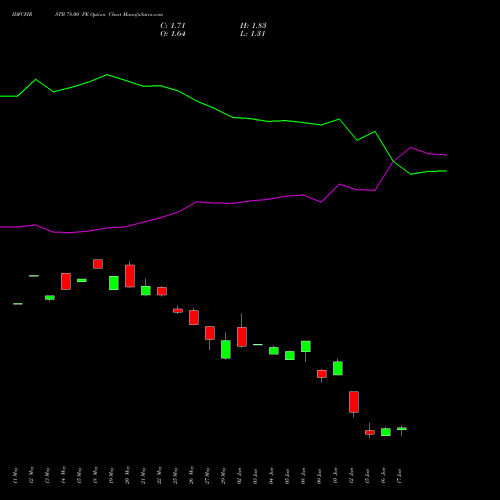500x500 pixels.
Task: Click the close value C: 1.71
Action: pos(173,26)
